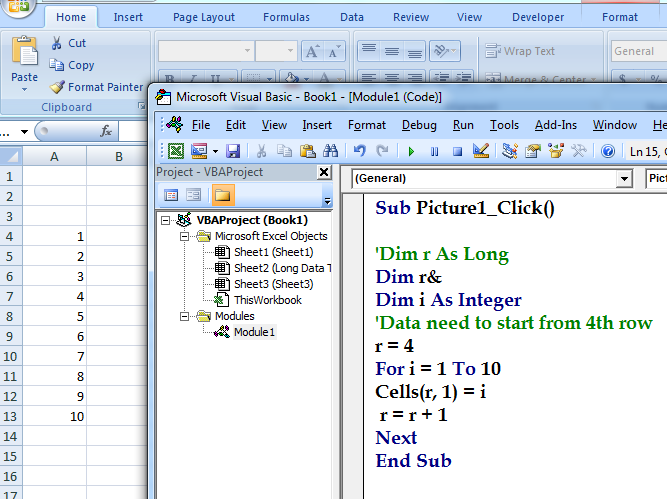Toggle Folders icon in Project pane
The width and height of the screenshot is (670, 499).
pyautogui.click(x=223, y=195)
